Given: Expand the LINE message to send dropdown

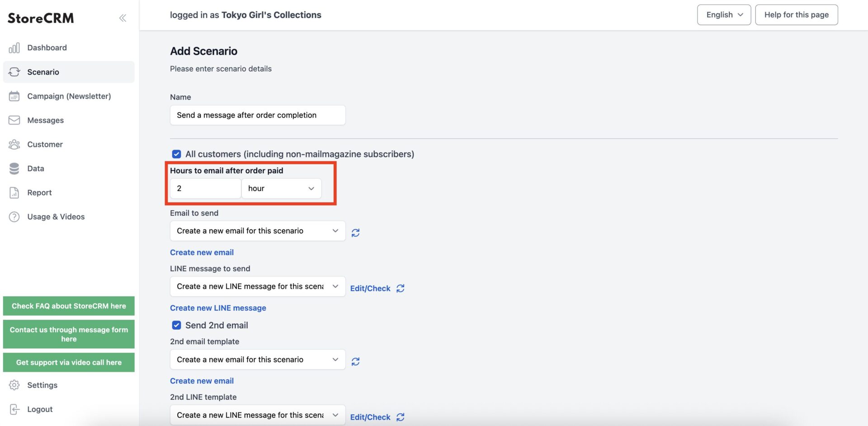Looking at the screenshot, I should coord(258,286).
